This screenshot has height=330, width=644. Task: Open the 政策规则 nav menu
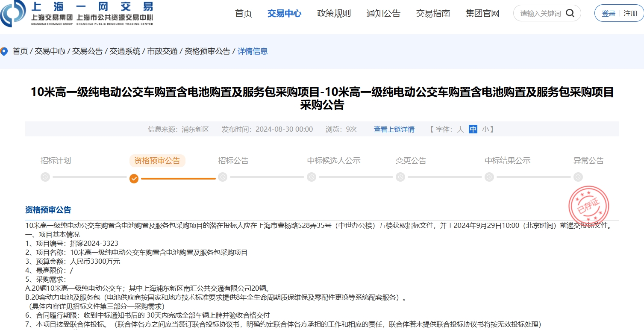tap(334, 13)
